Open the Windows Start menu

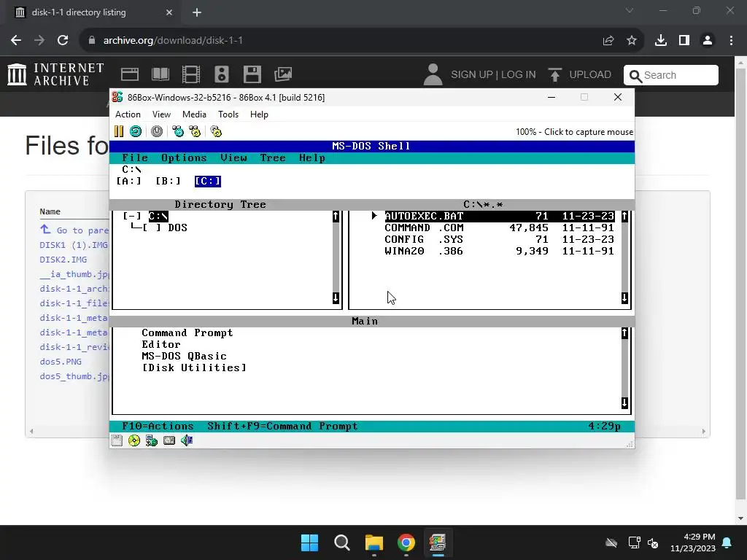309,542
